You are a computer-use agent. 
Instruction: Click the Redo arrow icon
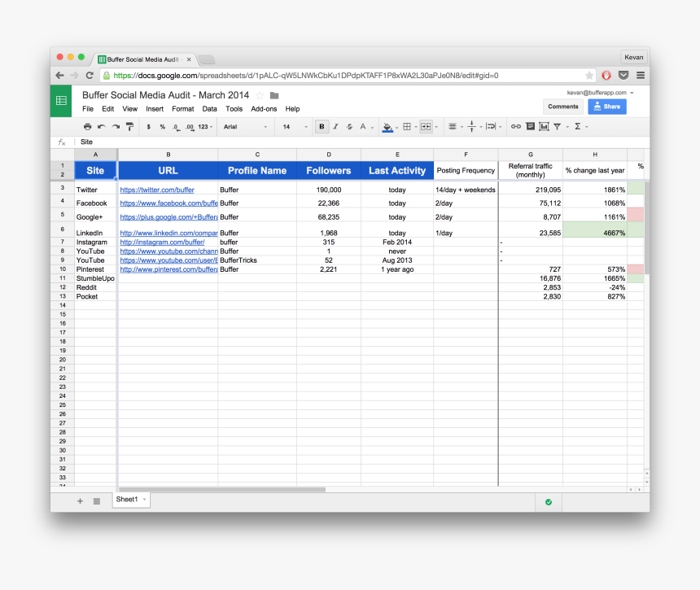point(116,127)
